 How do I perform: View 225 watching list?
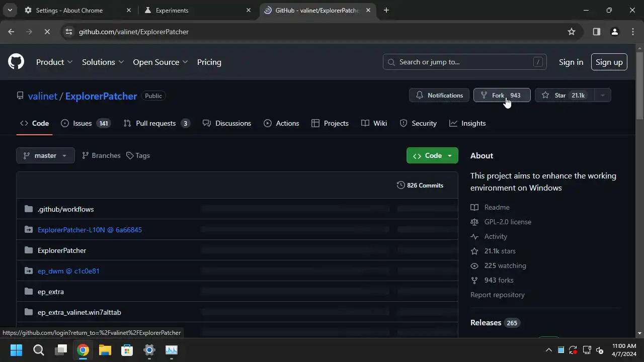click(498, 265)
